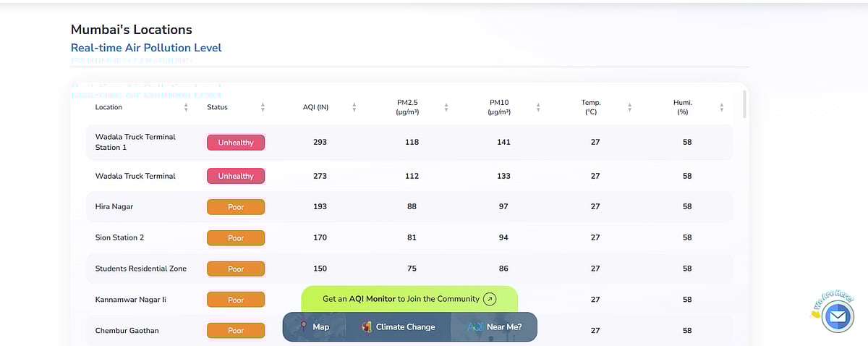The height and width of the screenshot is (346, 868).
Task: Switch to Climate Change tab
Action: point(405,327)
